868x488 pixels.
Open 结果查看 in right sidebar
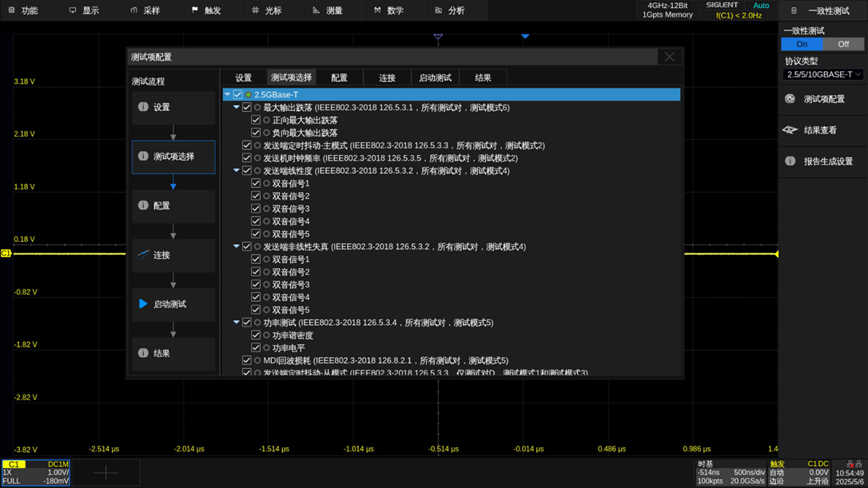tap(819, 130)
